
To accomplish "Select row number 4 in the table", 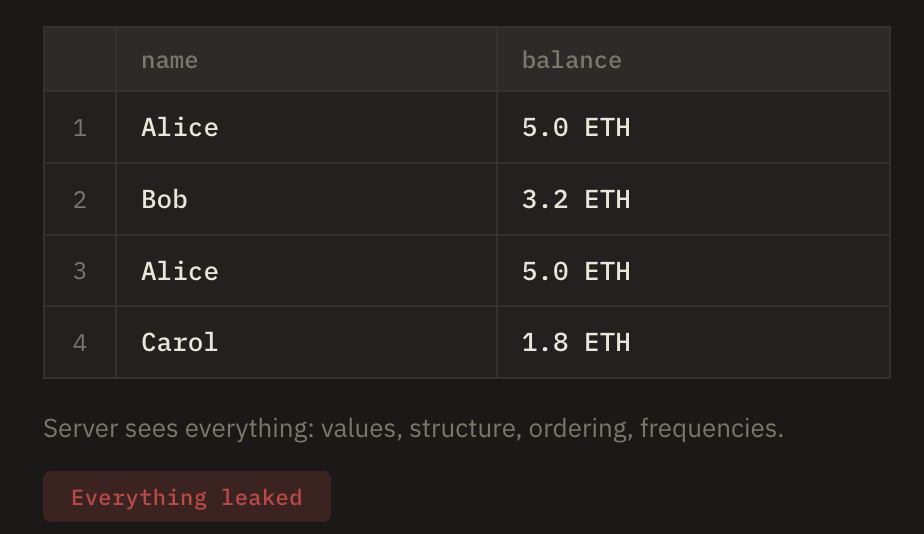I will [80, 342].
